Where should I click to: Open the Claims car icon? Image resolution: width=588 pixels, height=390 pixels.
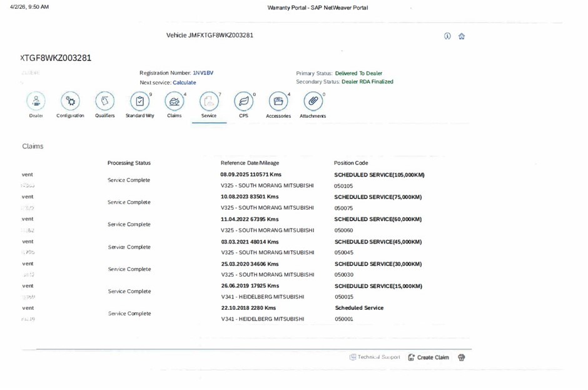click(x=174, y=101)
